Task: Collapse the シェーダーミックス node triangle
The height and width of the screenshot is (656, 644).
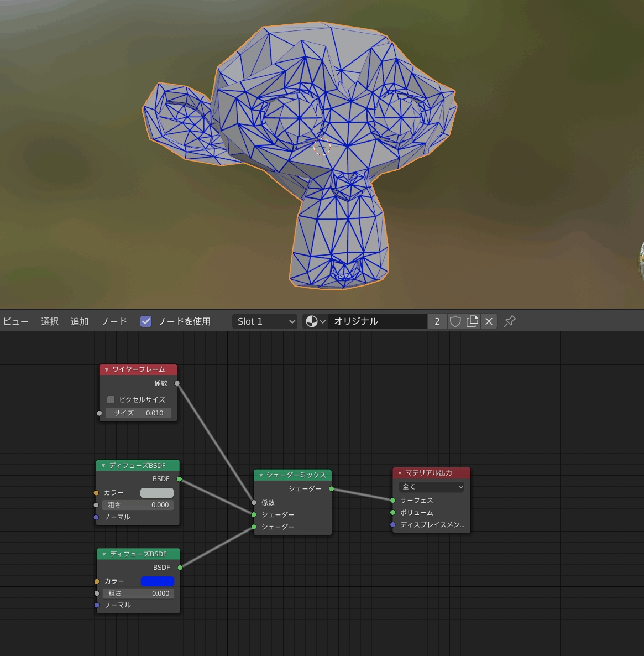Action: pyautogui.click(x=261, y=475)
